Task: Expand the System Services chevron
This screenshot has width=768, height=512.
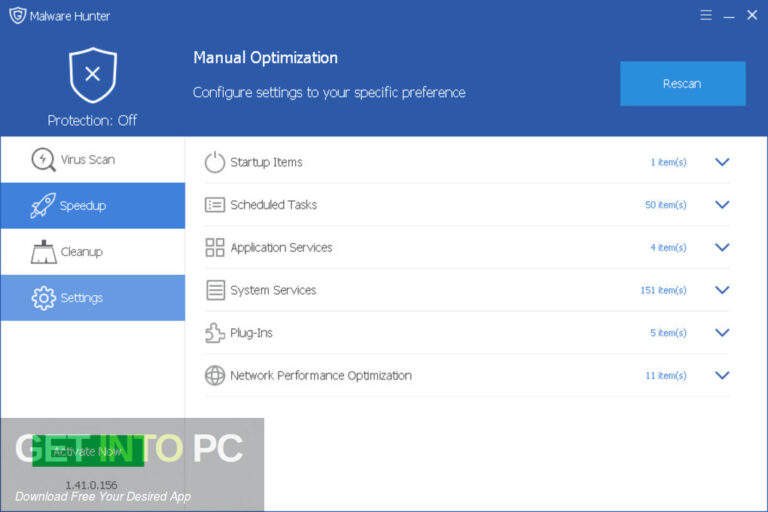Action: click(x=722, y=290)
